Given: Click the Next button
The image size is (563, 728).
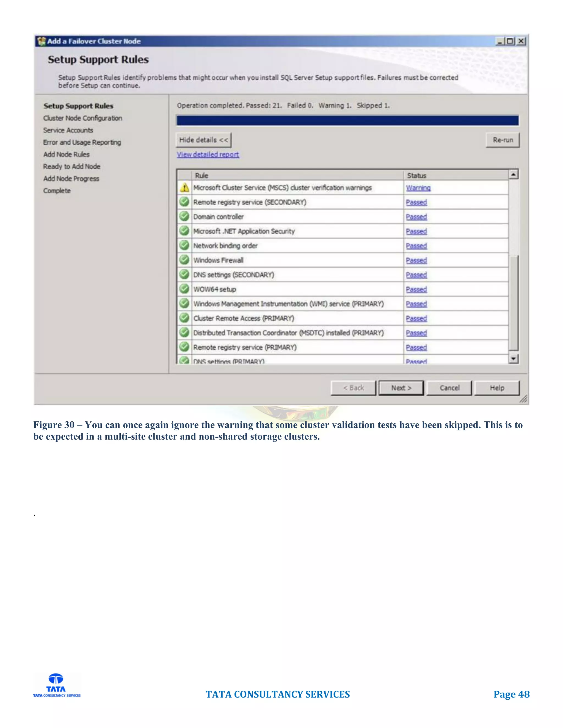Looking at the screenshot, I should (x=401, y=388).
